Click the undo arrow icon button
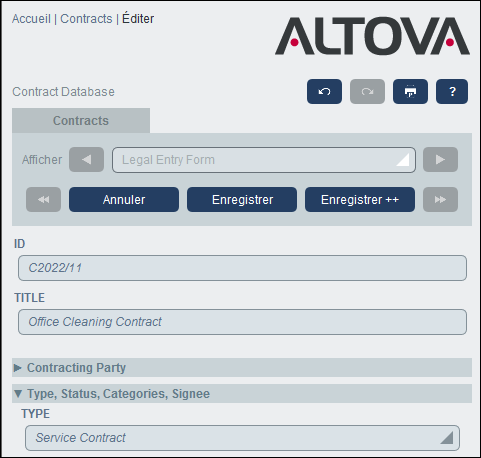The width and height of the screenshot is (481, 458). (x=324, y=92)
